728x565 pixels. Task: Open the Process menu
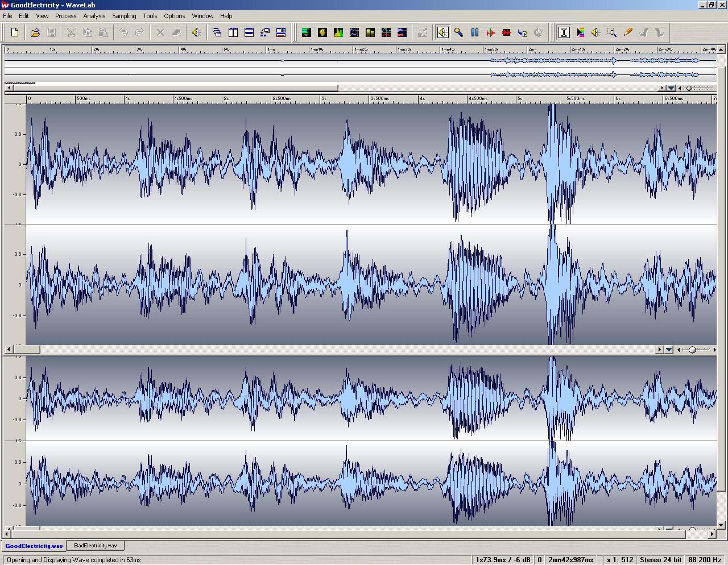tap(65, 16)
